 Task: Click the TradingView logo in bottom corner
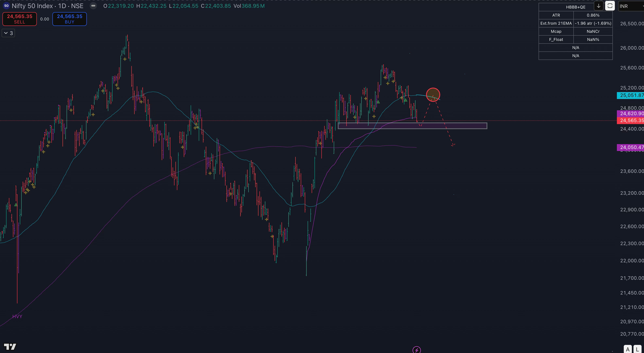[10, 347]
